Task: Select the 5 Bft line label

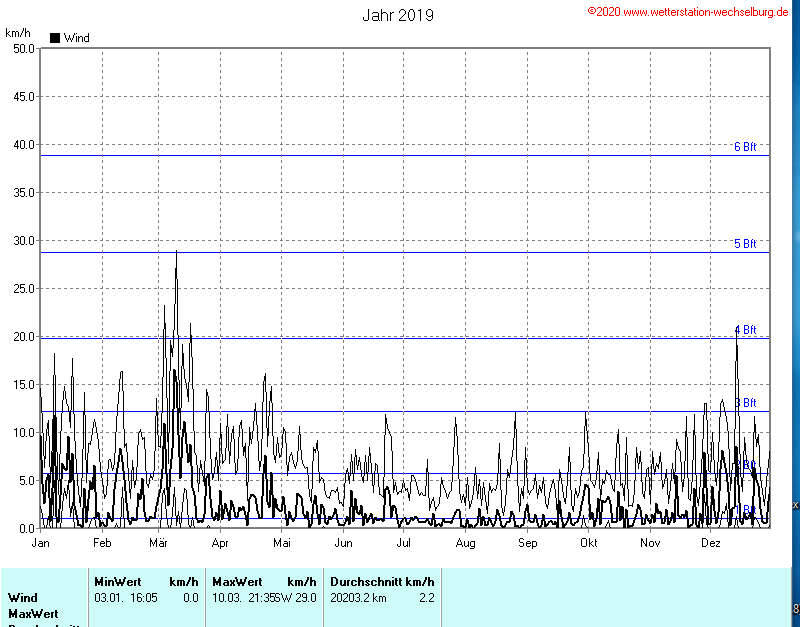Action: pos(745,244)
